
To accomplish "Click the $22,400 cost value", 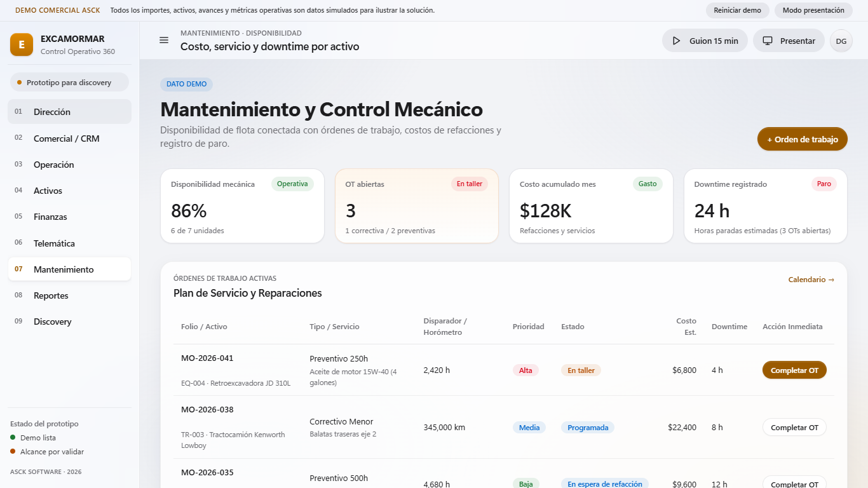I will click(682, 428).
